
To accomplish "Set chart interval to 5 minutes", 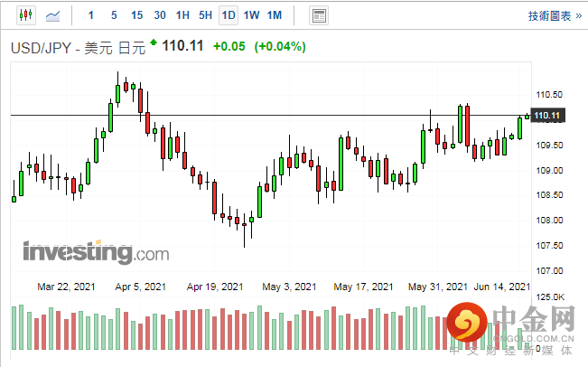I will (114, 15).
